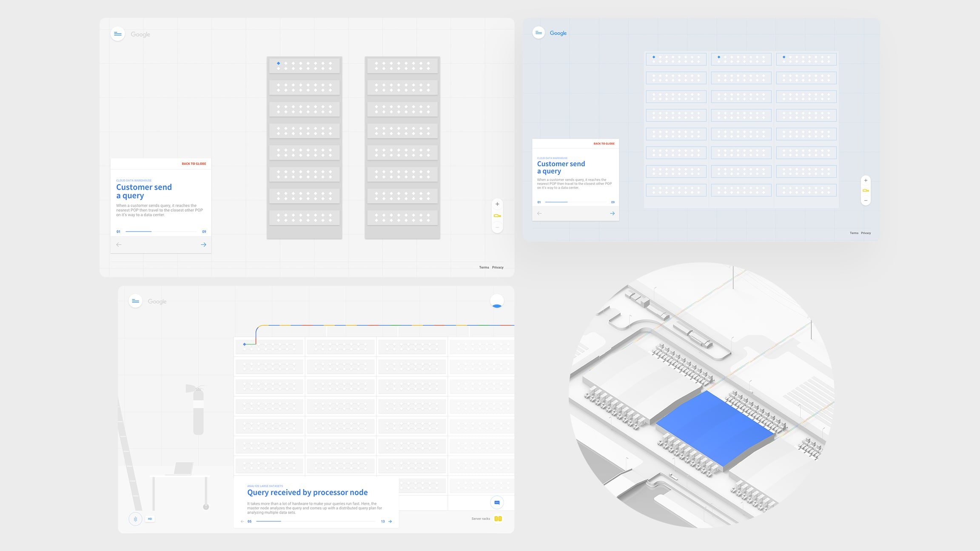Click the audio equalizer button in bottom mockup
This screenshot has height=551, width=980.
click(x=135, y=519)
